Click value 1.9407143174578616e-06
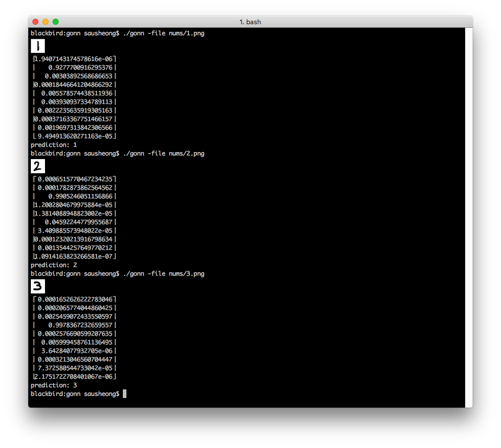 [x=73, y=59]
